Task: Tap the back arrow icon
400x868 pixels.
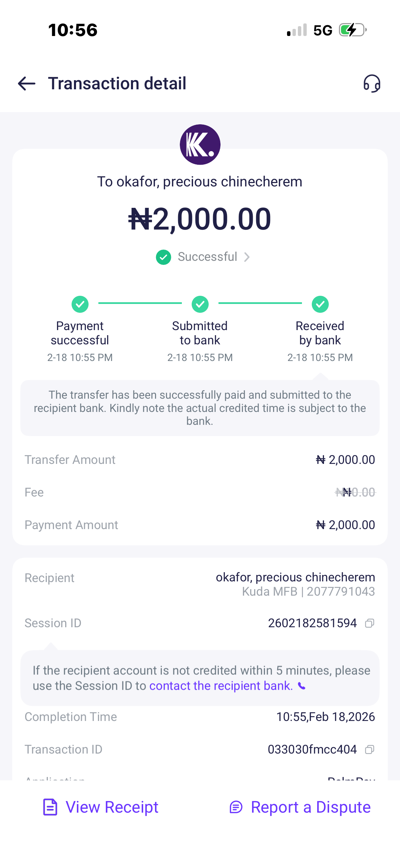Action: (26, 84)
